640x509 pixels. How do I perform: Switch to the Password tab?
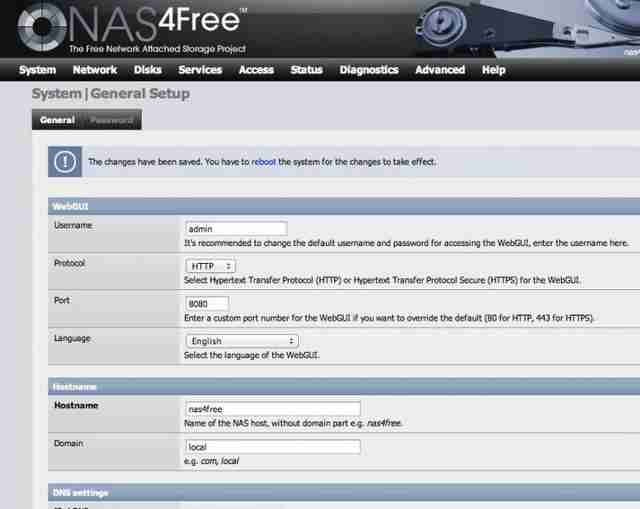click(112, 120)
